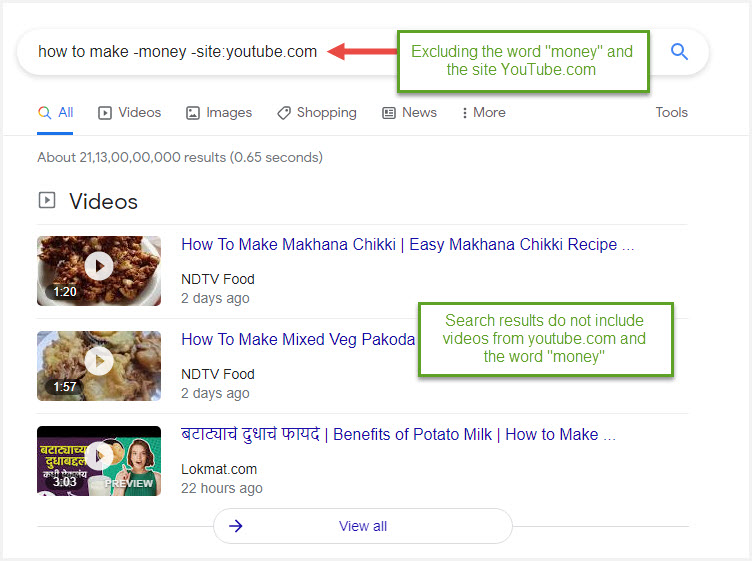Open the Shopping results tab
This screenshot has width=752, height=561.
point(316,113)
